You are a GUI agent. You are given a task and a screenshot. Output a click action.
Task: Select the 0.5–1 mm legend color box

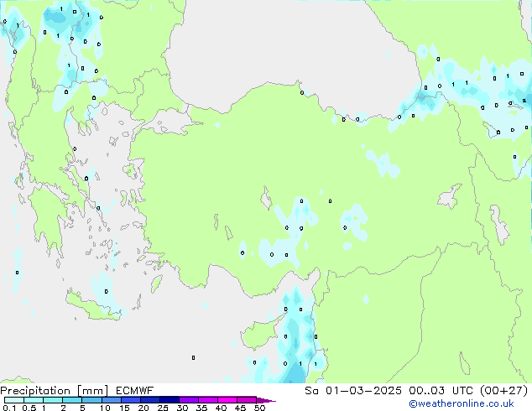(x=34, y=400)
